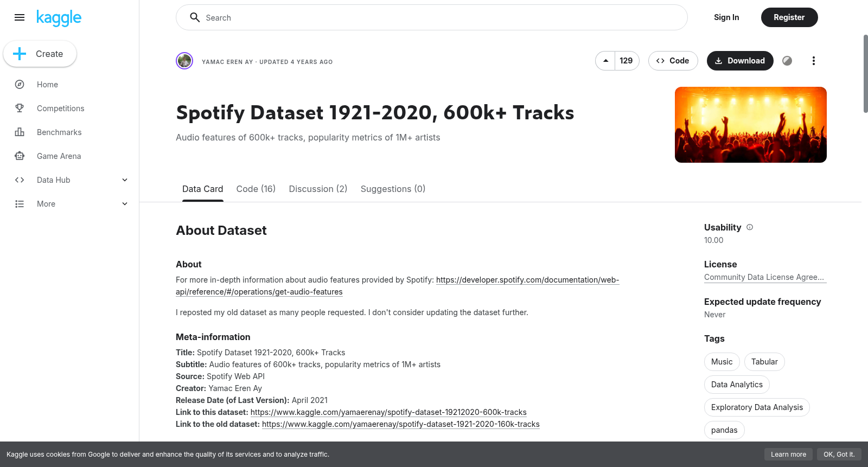This screenshot has width=868, height=467.
Task: Open the Create menu
Action: [40, 54]
